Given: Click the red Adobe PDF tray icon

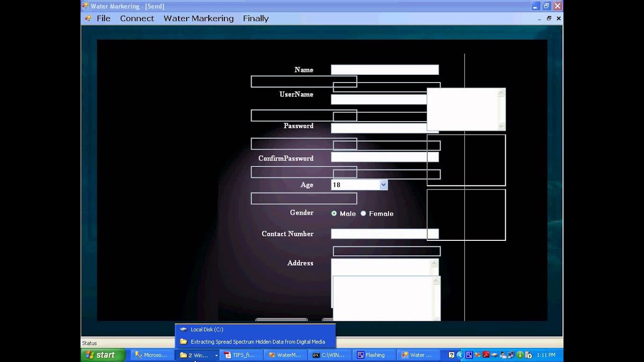Looking at the screenshot, I should tap(486, 355).
